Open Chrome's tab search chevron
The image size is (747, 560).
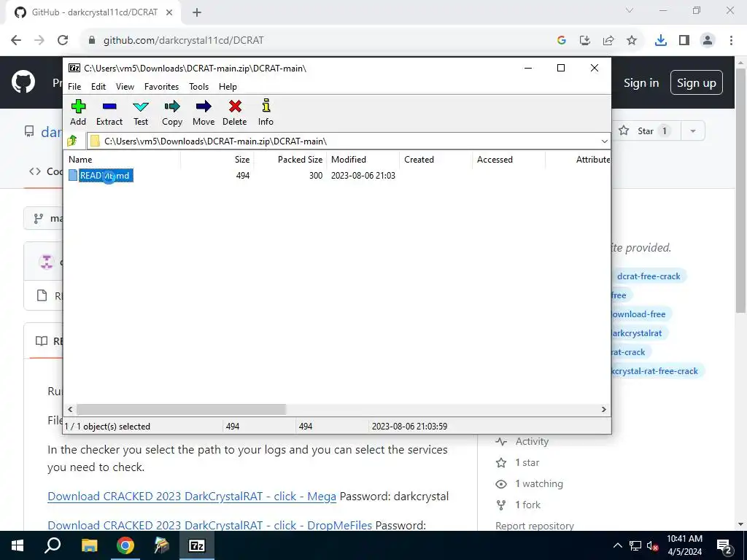pos(630,10)
